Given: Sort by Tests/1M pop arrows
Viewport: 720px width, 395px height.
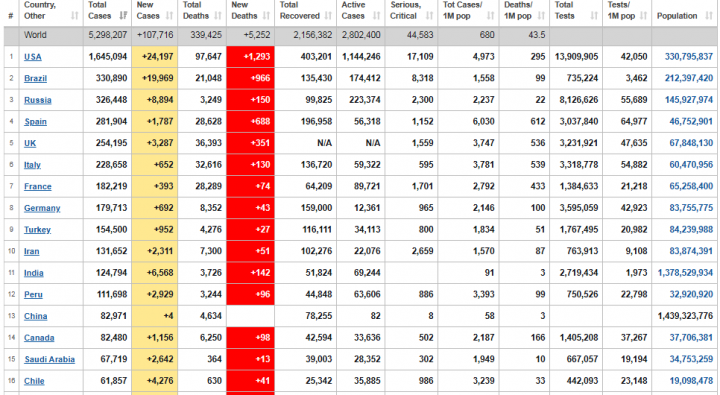Looking at the screenshot, I should (643, 16).
